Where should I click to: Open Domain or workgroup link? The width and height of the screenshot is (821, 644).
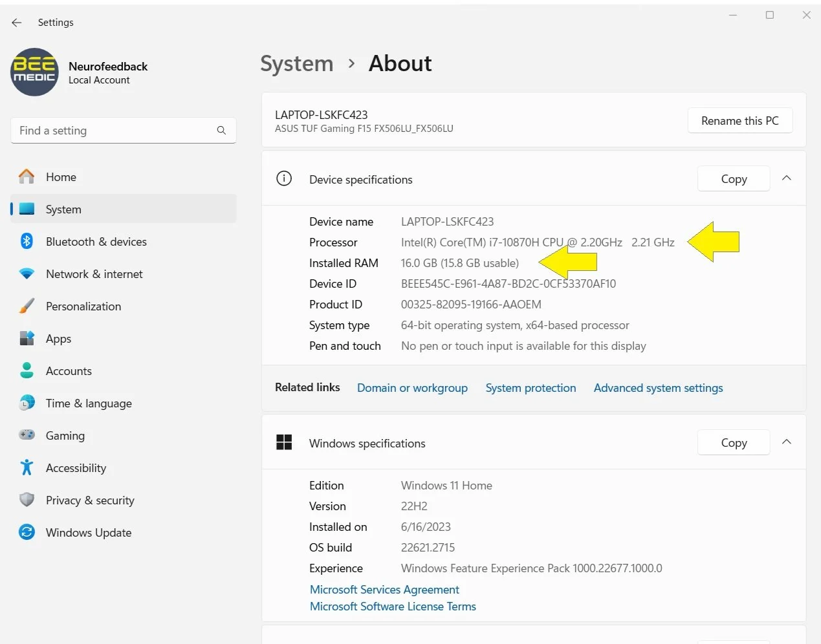coord(412,388)
